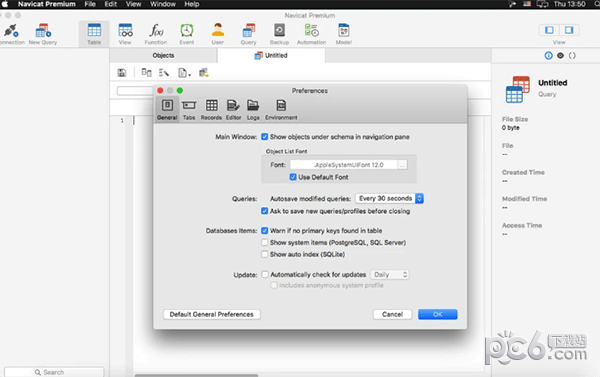Switch to the Objects tab

(163, 55)
